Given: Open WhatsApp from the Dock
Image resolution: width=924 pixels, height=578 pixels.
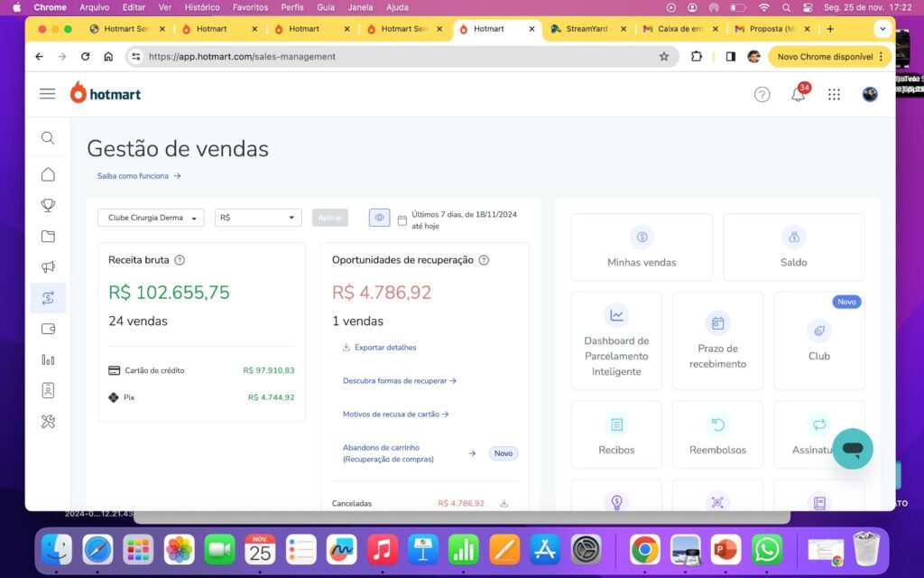Looking at the screenshot, I should (767, 549).
